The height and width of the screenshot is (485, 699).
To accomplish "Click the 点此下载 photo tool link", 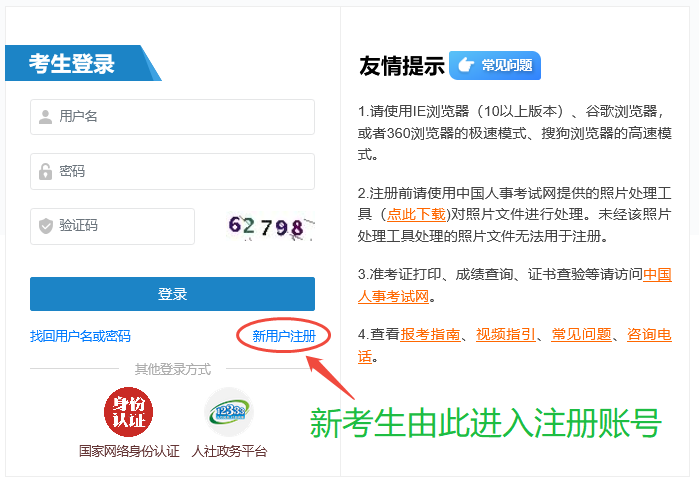I will pos(417,214).
